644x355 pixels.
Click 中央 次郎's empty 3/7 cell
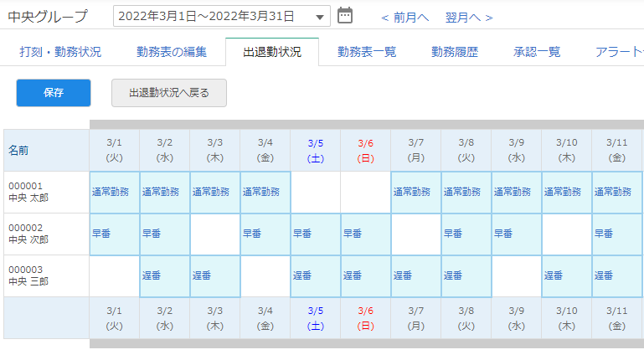pos(416,234)
